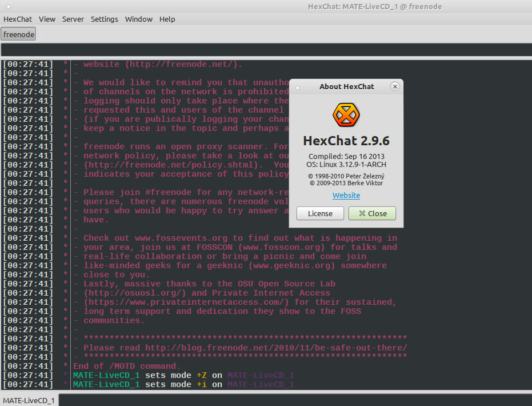Viewport: 532px width, 406px height.
Task: Click the "indicates your acceptance of this policy" line
Action: click(x=186, y=174)
